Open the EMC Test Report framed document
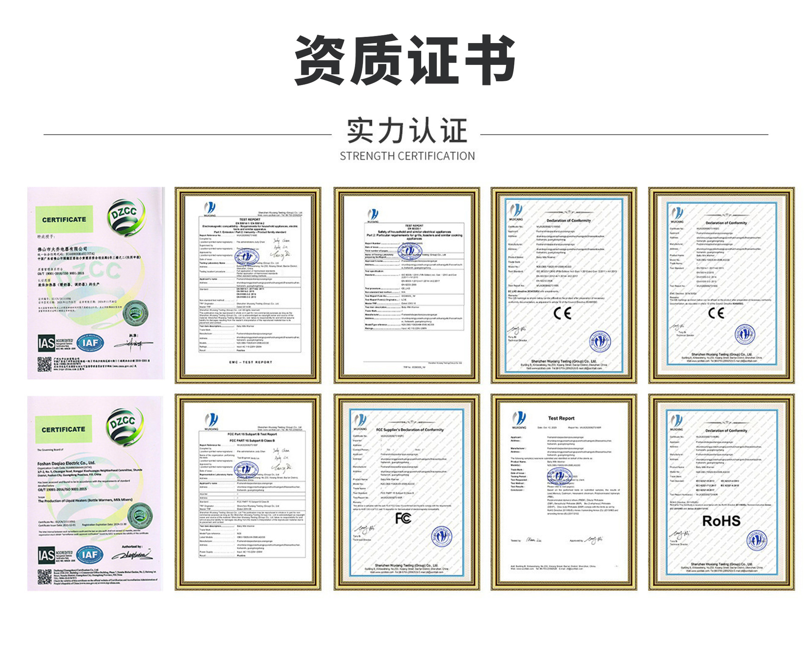The width and height of the screenshot is (812, 656). (248, 285)
